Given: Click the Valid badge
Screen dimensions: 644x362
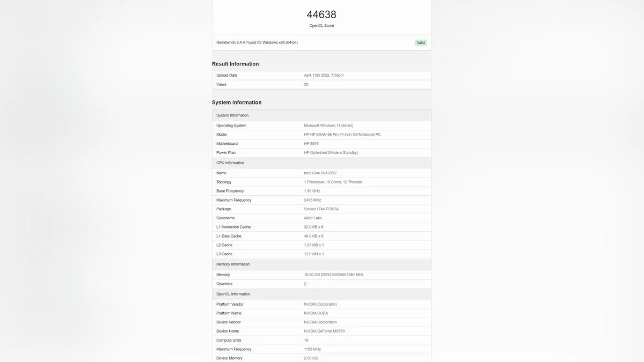Looking at the screenshot, I should (421, 43).
